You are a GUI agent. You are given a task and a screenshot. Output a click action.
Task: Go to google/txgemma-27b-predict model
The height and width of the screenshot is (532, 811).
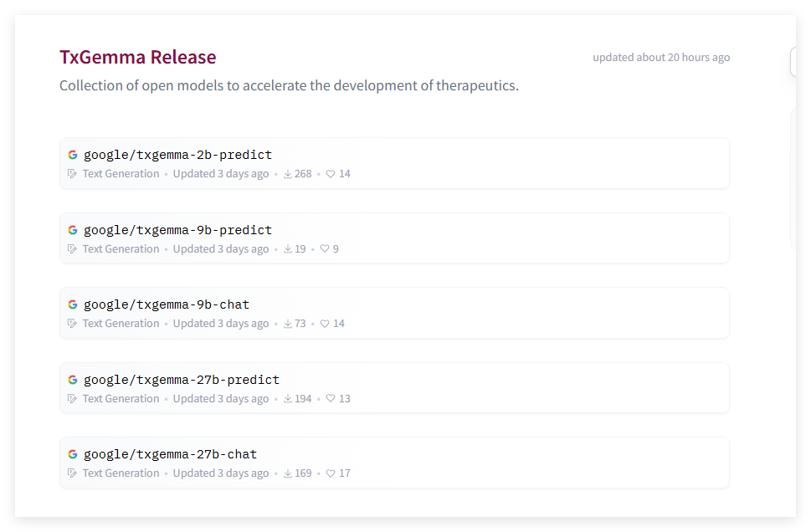click(182, 380)
